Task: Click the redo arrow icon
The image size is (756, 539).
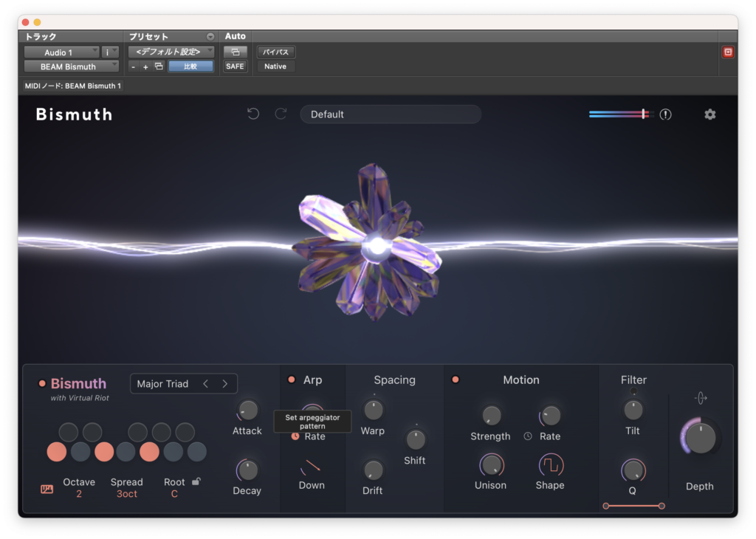Action: coord(281,114)
